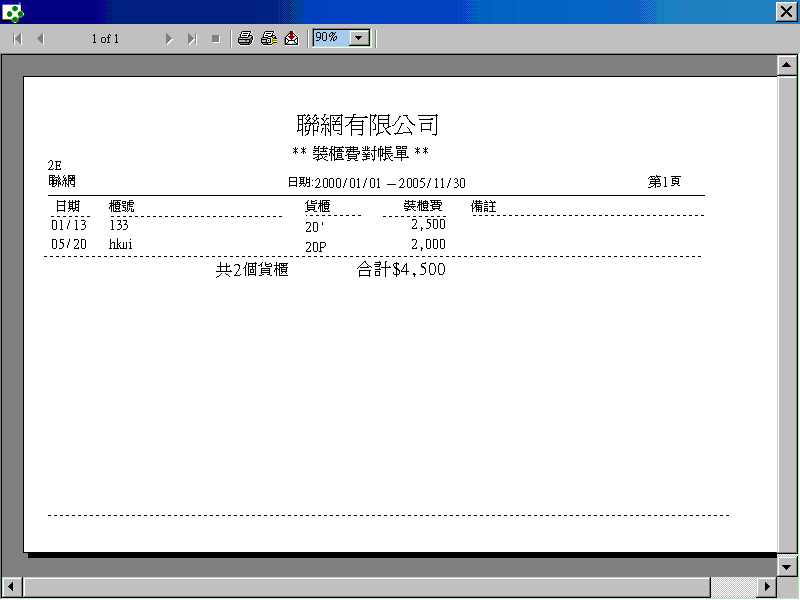This screenshot has height=600, width=800.
Task: Click the 第1頁 page label
Action: click(664, 182)
